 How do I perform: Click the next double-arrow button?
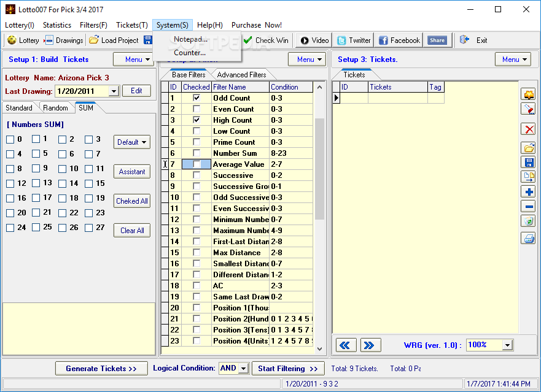[x=370, y=345]
